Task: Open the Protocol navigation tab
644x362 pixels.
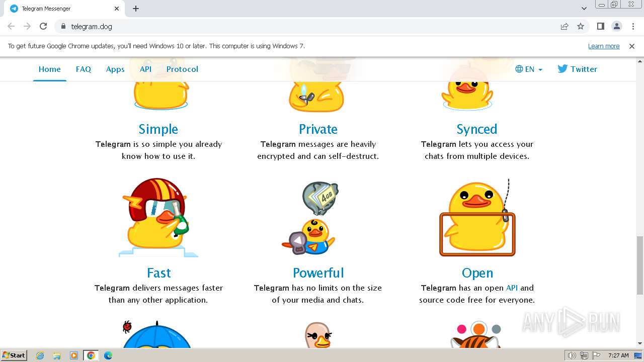Action: point(182,69)
